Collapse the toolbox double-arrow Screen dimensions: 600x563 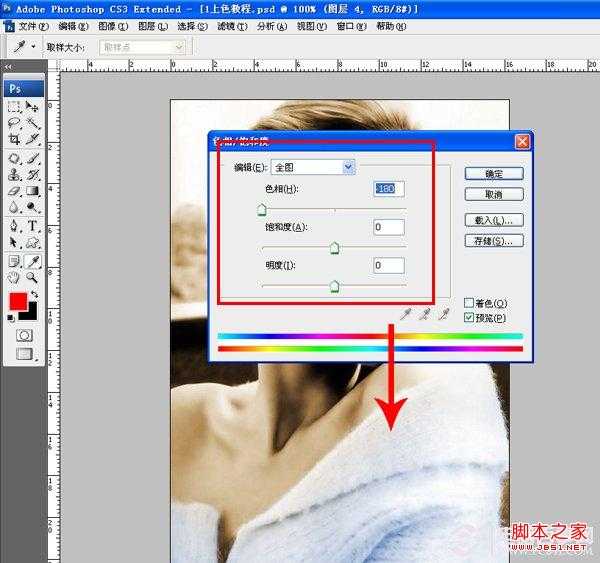8,67
